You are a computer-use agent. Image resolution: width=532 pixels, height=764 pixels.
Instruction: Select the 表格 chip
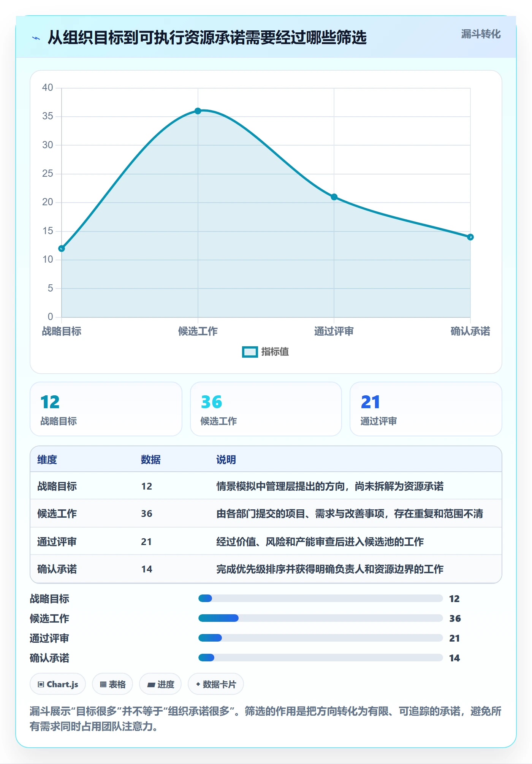[x=112, y=684]
